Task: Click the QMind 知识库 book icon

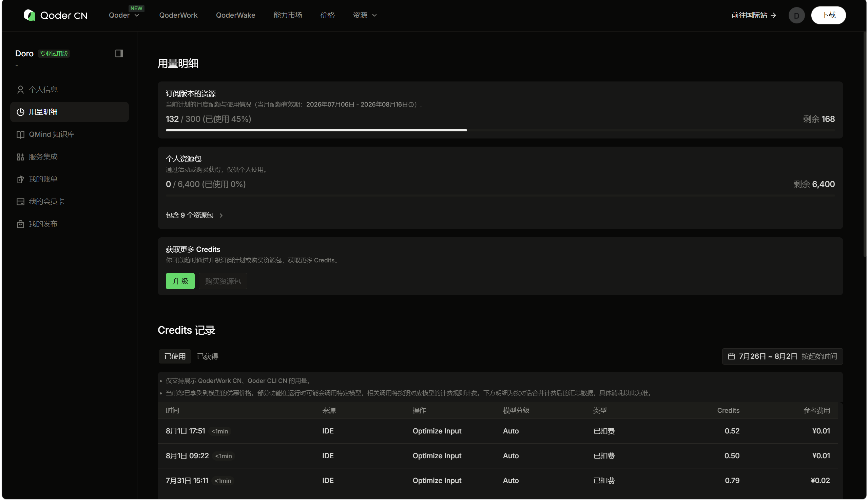Action: click(x=20, y=134)
